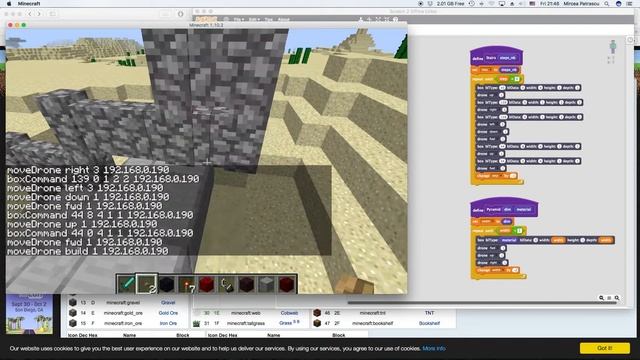Click the Got it! cookie button
The width and height of the screenshot is (640, 360).
(604, 348)
